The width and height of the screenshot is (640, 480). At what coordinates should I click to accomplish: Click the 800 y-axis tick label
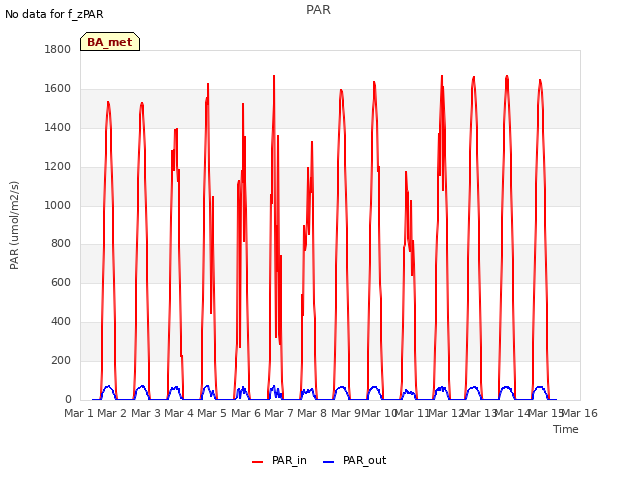pyautogui.click(x=61, y=244)
